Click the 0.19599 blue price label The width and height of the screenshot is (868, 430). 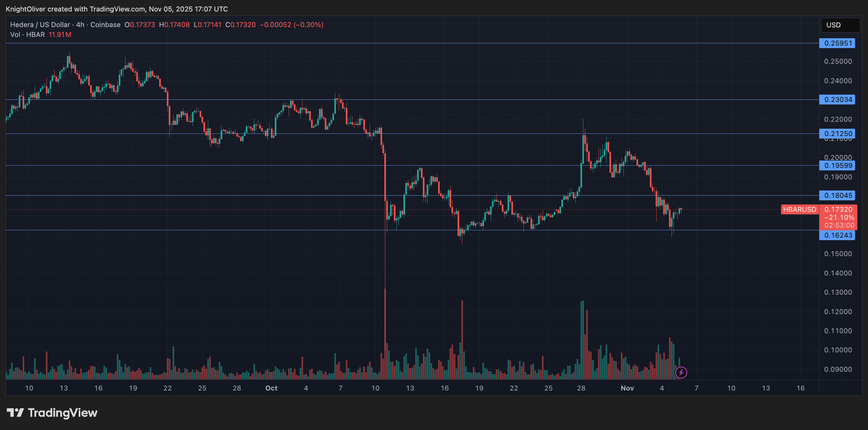[x=837, y=165]
